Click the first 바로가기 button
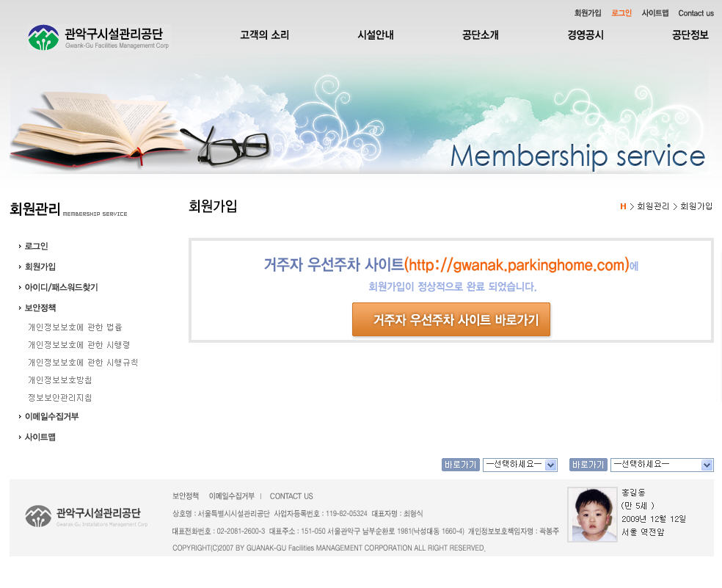Screen dimensions: 722x588 (x=461, y=465)
